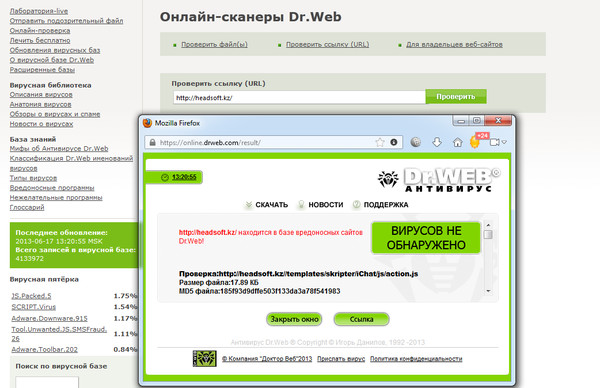Viewport: 600px width, 388px height.
Task: Open the dropdown arrow beside camera icon
Action: tap(504, 142)
